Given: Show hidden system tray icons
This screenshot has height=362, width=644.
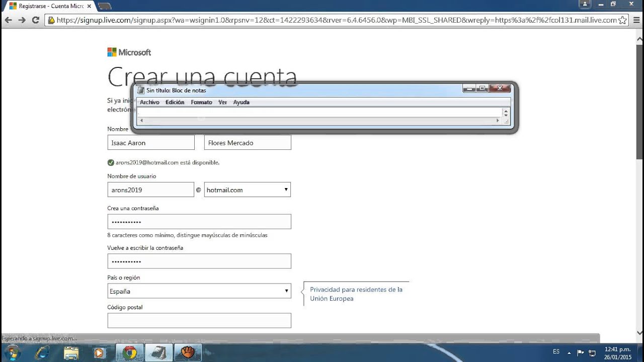Looking at the screenshot, I should click(x=569, y=352).
